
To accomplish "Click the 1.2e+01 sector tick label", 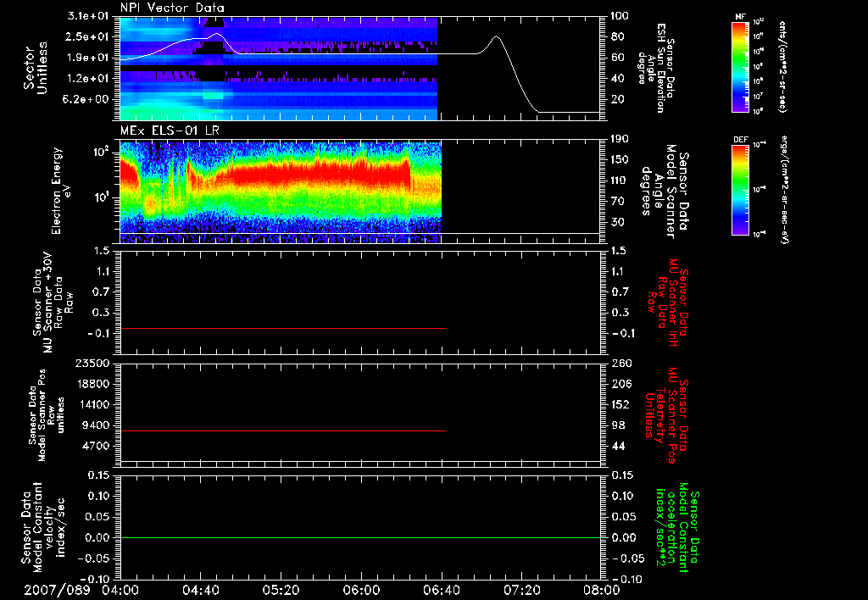I will pyautogui.click(x=89, y=79).
